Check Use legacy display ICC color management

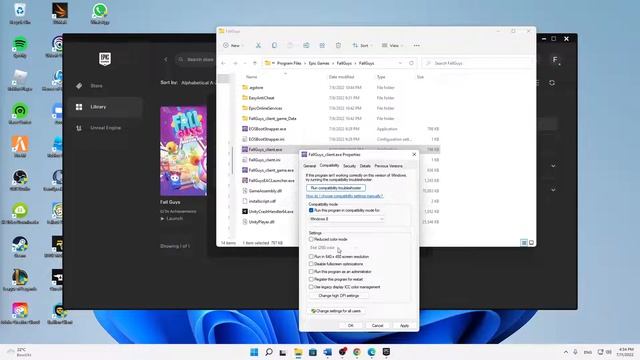point(311,287)
